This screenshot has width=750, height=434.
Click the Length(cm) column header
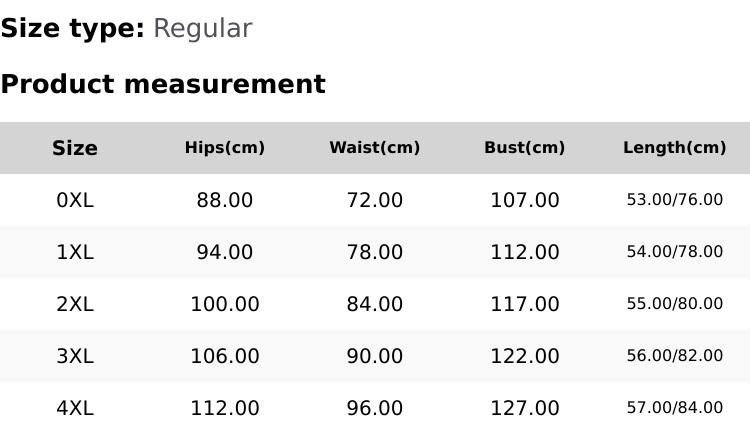[675, 148]
